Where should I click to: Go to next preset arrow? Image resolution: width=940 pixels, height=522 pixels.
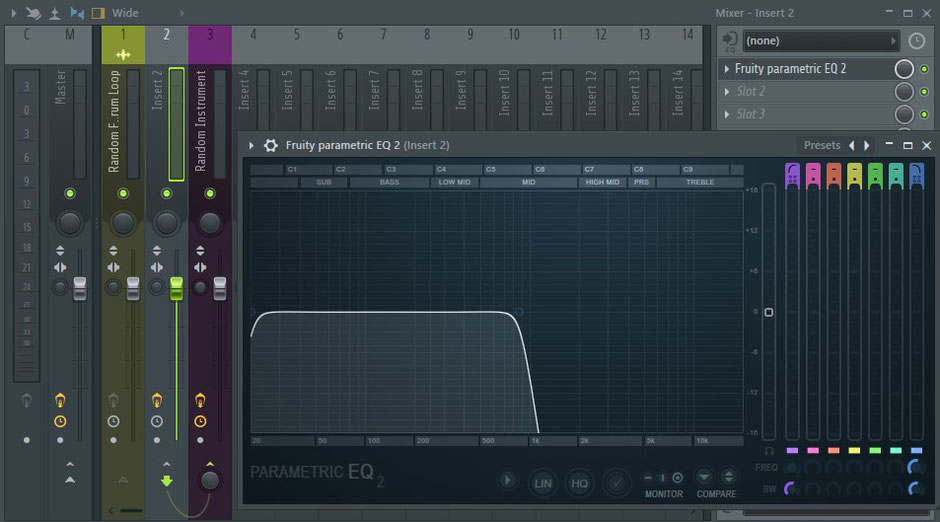click(x=867, y=145)
